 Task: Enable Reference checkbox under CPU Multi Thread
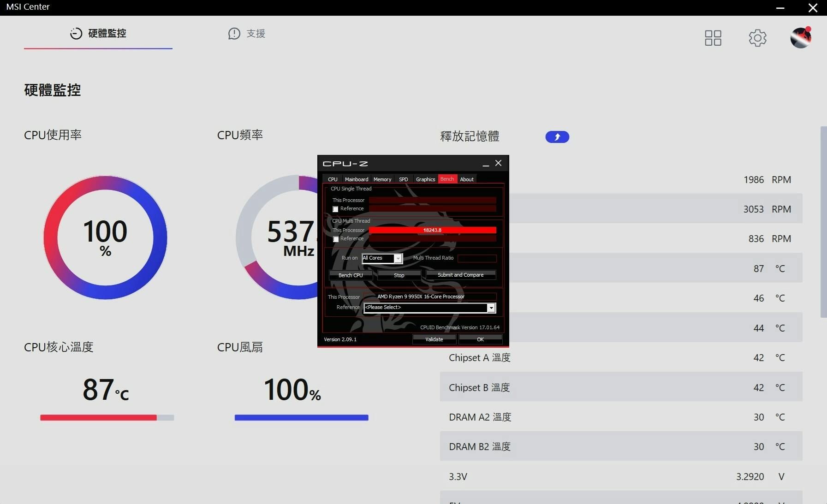coord(336,239)
